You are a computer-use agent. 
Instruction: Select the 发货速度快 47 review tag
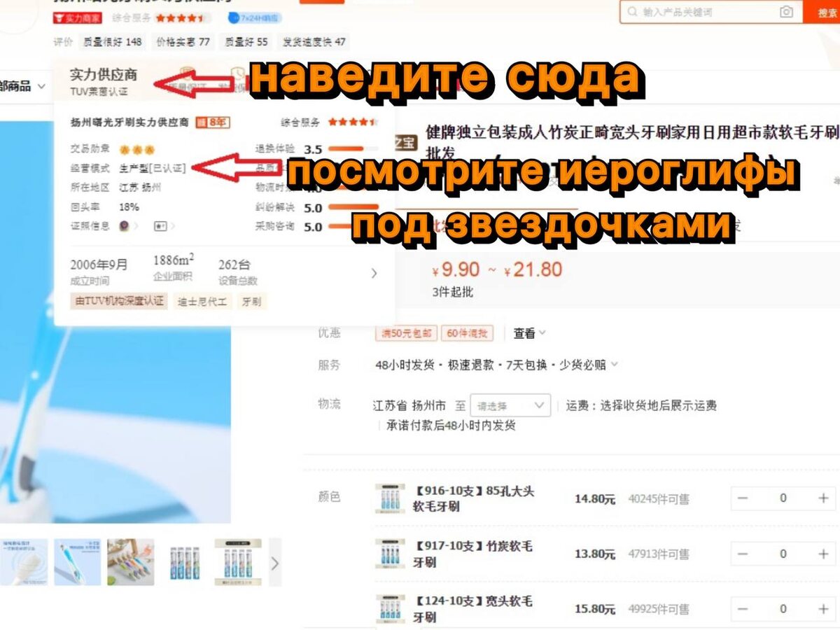[x=314, y=42]
